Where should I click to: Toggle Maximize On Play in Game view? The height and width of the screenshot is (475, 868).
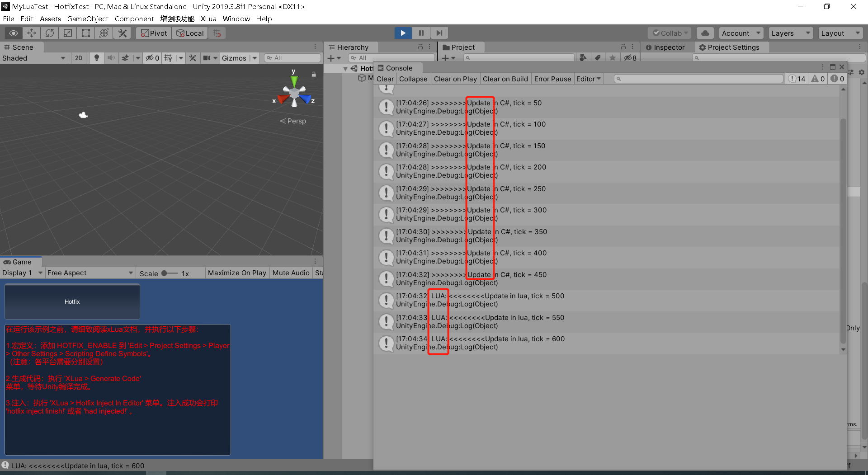pyautogui.click(x=237, y=273)
